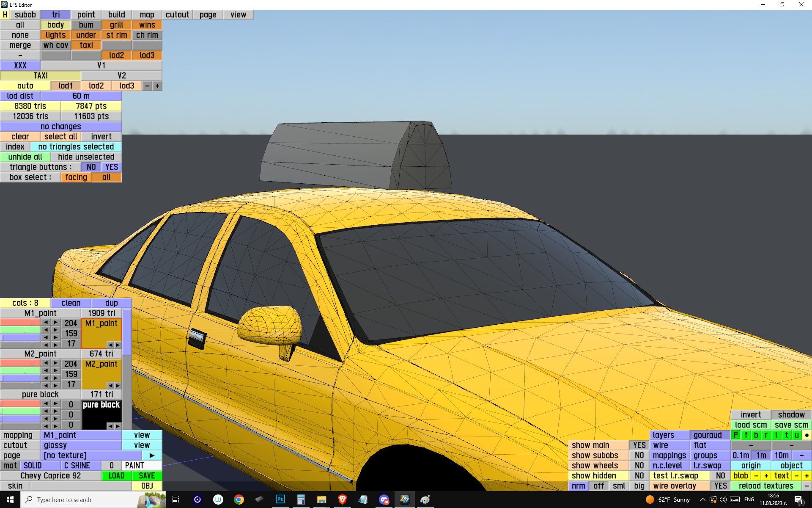This screenshot has height=508, width=812.
Task: Click the blob size plus button
Action: (x=766, y=476)
